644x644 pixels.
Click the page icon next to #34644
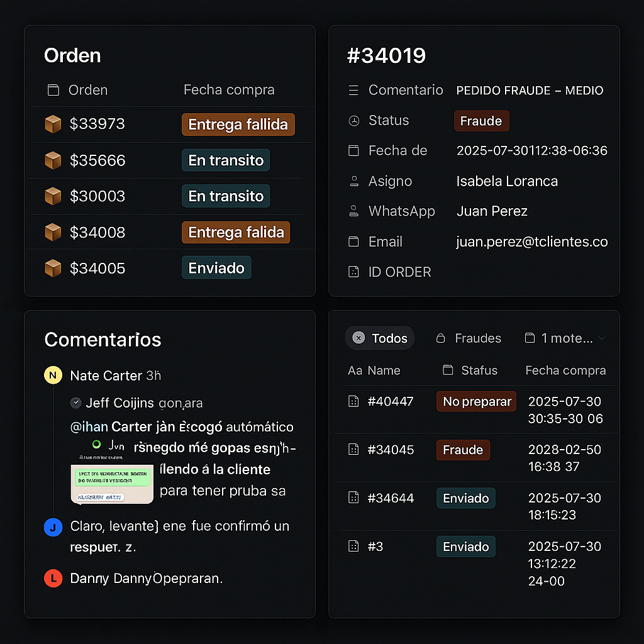pyautogui.click(x=353, y=498)
